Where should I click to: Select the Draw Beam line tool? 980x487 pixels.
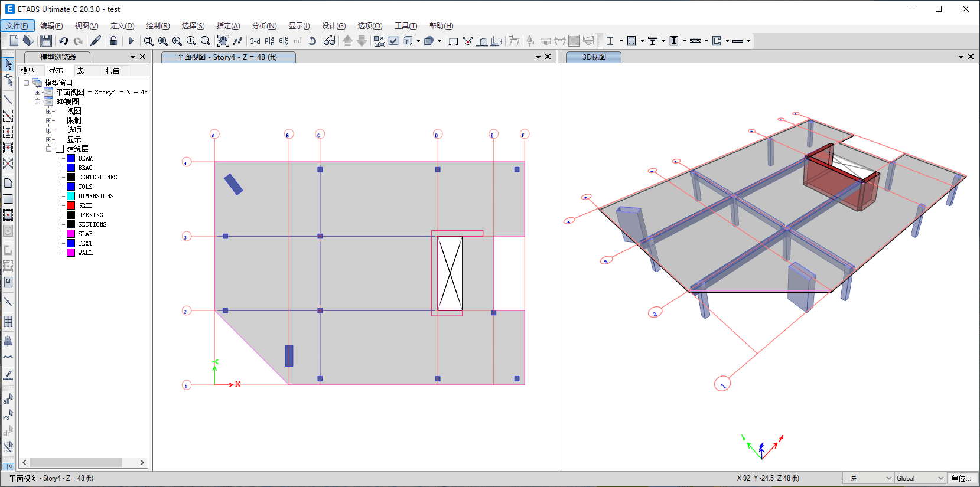[8, 99]
